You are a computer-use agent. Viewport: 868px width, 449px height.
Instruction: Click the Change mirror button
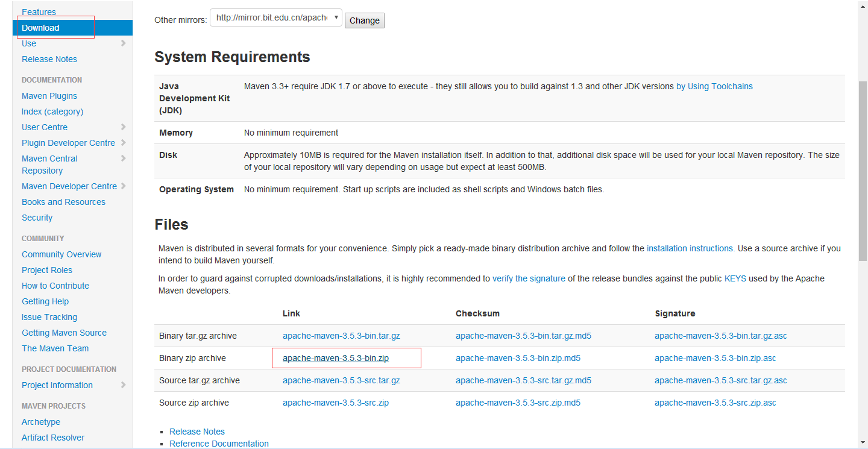click(365, 20)
